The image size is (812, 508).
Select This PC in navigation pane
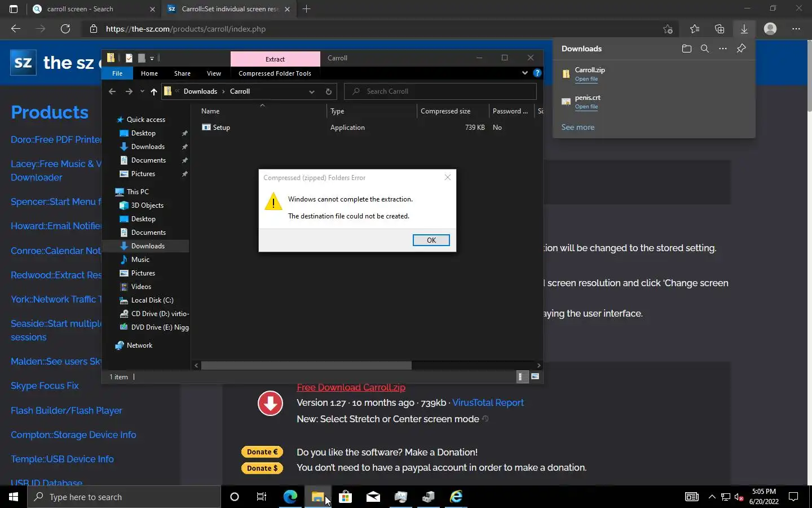coord(138,192)
